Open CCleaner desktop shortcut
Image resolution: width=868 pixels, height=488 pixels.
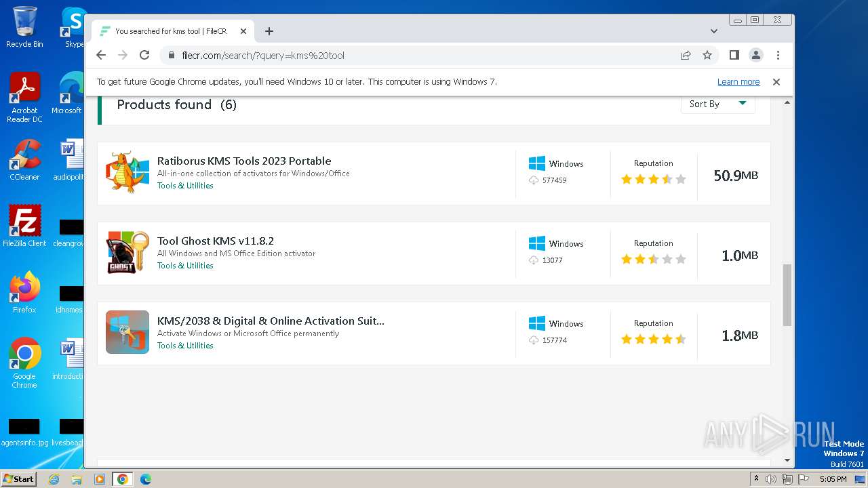24,161
